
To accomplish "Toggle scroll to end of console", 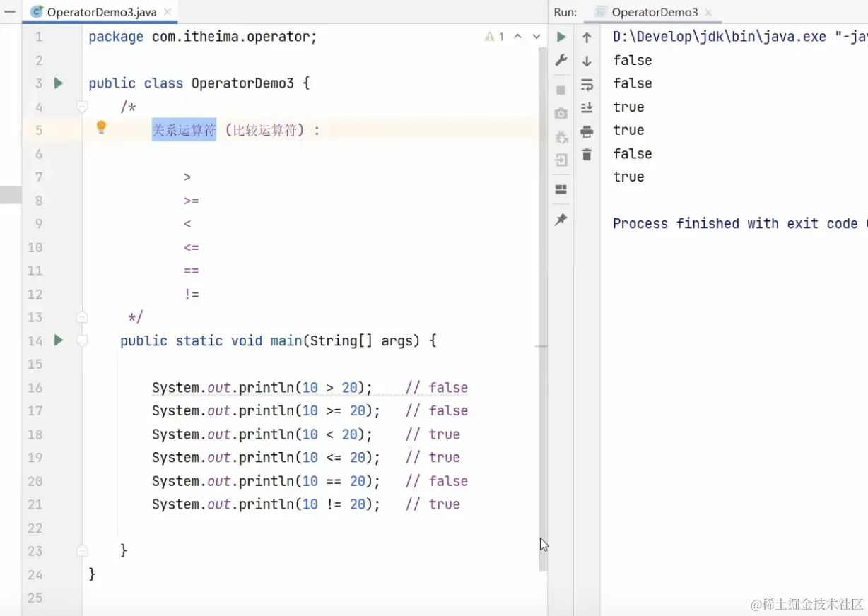I will [x=587, y=107].
